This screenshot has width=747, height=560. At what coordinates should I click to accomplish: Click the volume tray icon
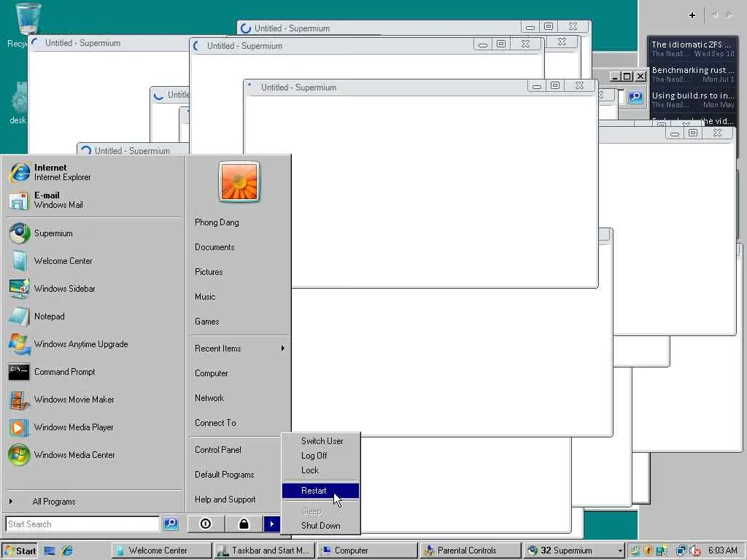tap(695, 551)
